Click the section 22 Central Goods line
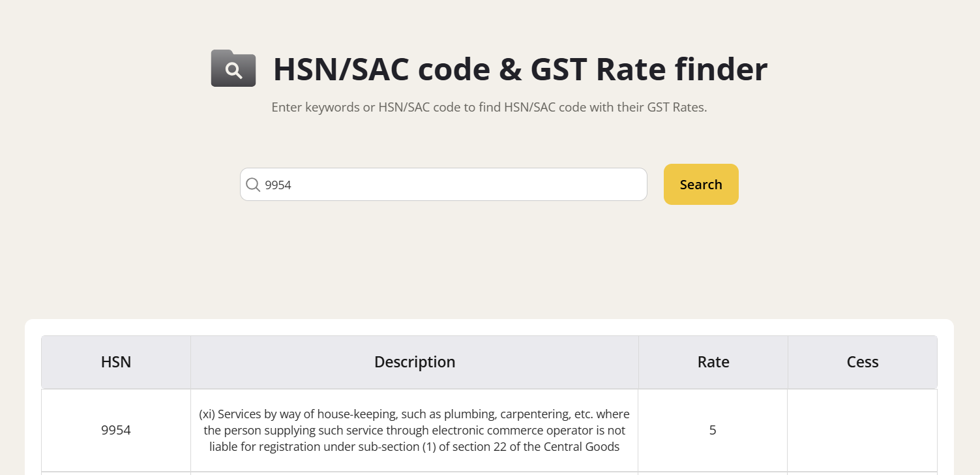The height and width of the screenshot is (475, 980). click(415, 447)
